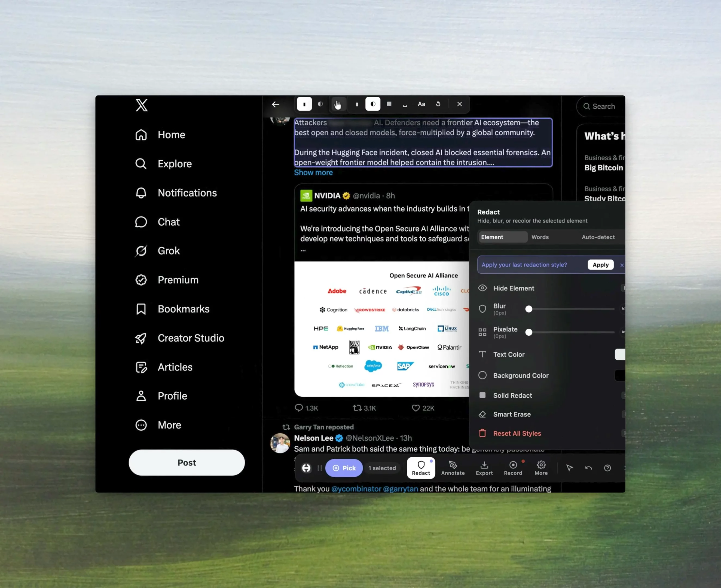This screenshot has height=588, width=721.
Task: Click the back arrow in the top toolbar
Action: pos(276,104)
